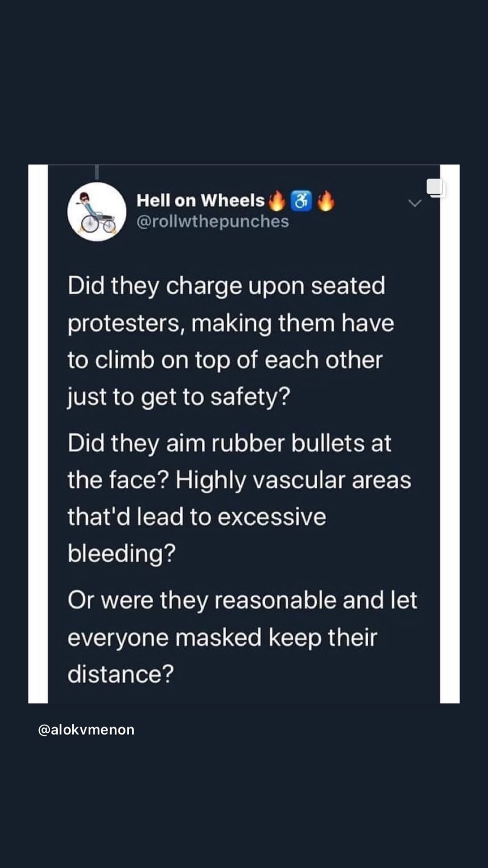The width and height of the screenshot is (488, 868).
Task: Click the thread connector line above avatar
Action: (x=97, y=172)
